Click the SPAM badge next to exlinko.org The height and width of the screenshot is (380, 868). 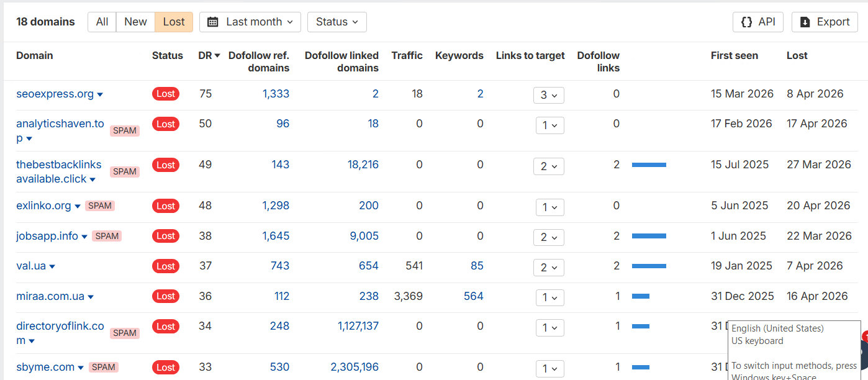(100, 206)
